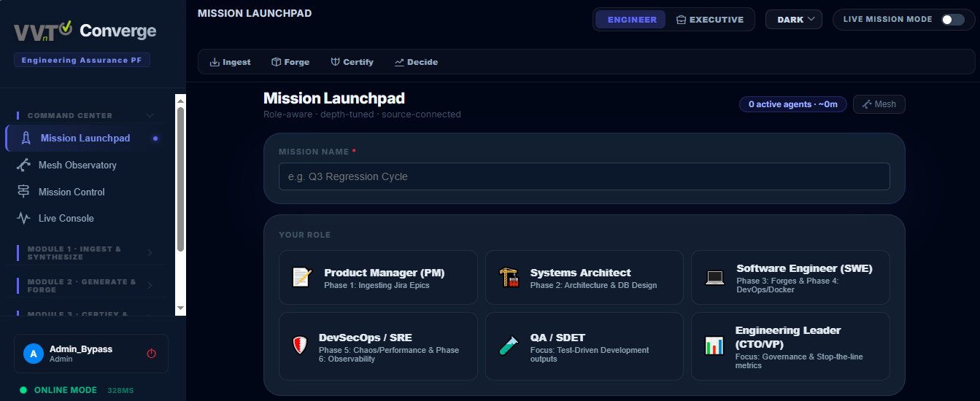Viewport: 980px width, 401px height.
Task: Click the sidebar scroll up arrow
Action: point(180,100)
